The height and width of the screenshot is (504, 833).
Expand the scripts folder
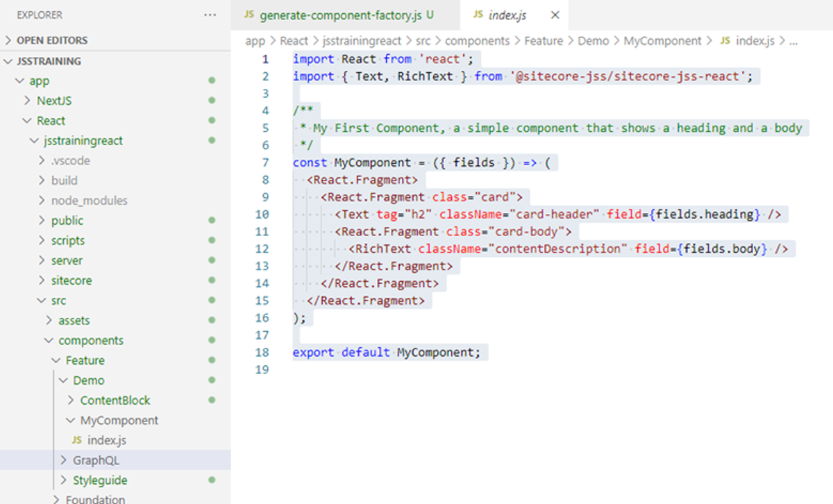point(42,241)
